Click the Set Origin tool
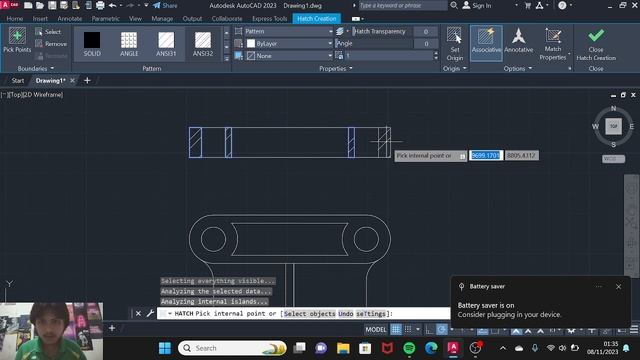 click(454, 44)
